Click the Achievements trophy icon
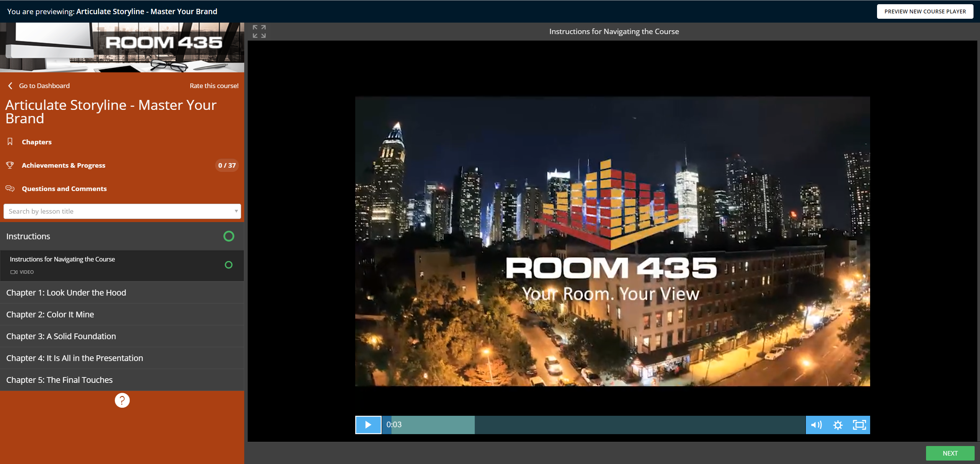 (10, 165)
